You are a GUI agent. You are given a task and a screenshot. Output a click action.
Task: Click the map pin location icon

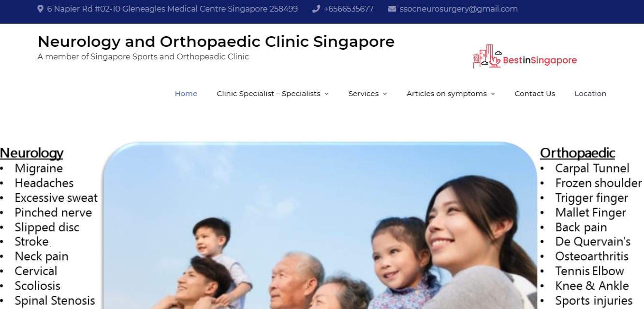[40, 9]
